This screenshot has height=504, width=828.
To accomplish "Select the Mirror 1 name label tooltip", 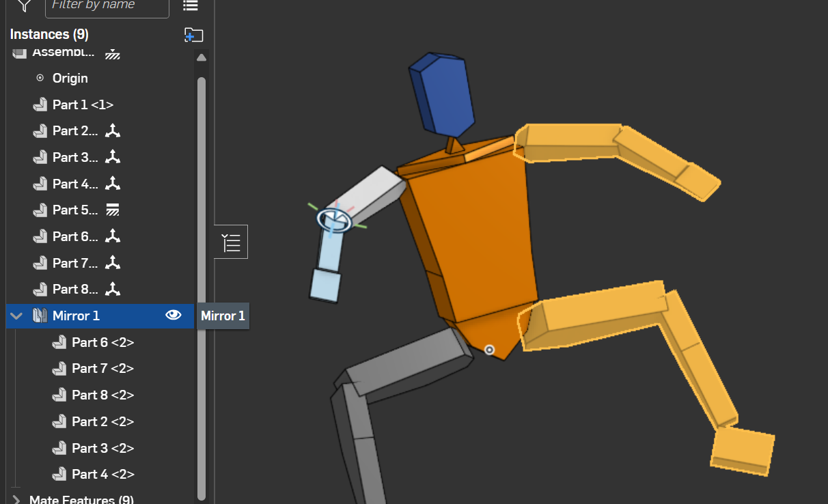I will (x=223, y=316).
